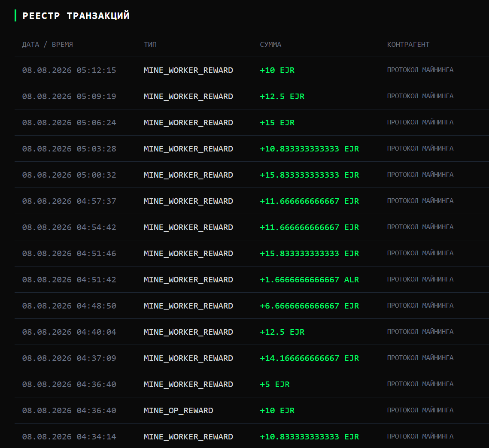Click the +14.166666666667 EJR amount
The image size is (489, 448).
[310, 358]
